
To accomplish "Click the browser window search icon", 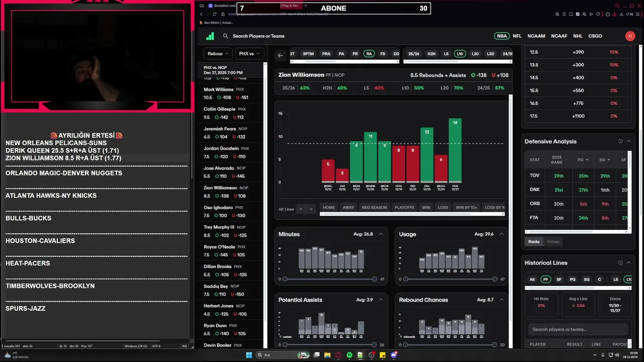I will click(617, 6).
